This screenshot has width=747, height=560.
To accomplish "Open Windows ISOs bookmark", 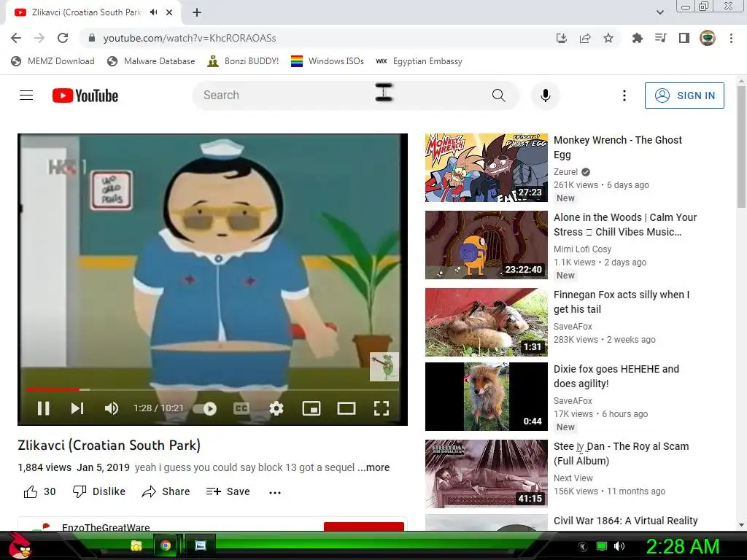I will pos(328,61).
